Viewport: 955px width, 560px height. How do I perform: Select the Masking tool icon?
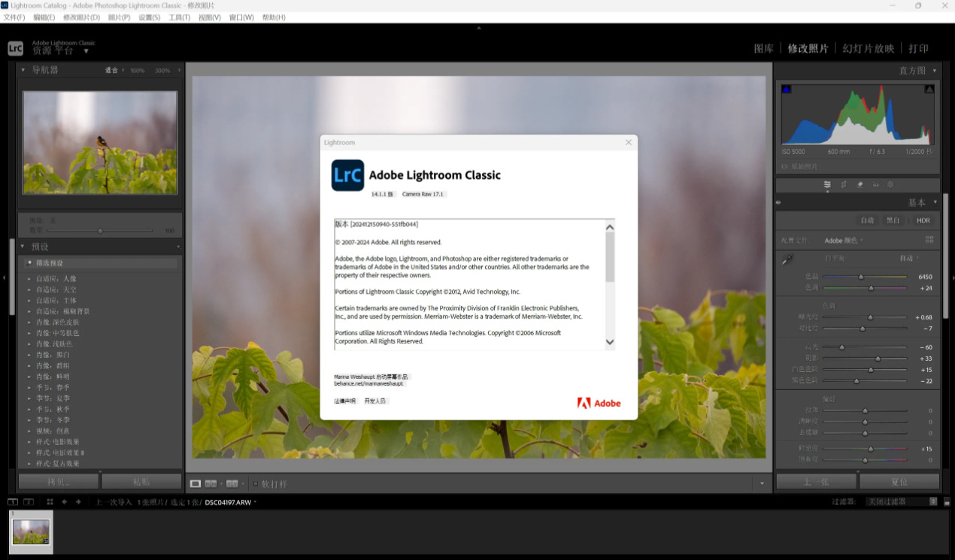point(891,184)
